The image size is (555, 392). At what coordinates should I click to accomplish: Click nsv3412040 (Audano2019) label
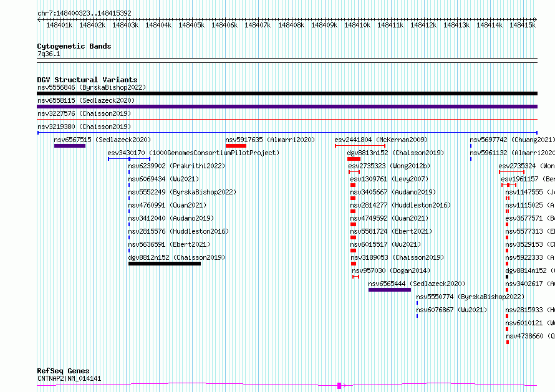click(171, 218)
